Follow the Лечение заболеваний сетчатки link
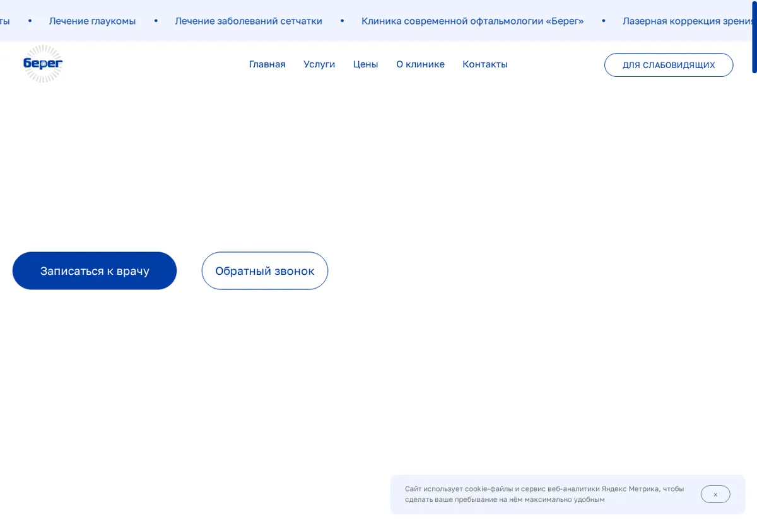757x532 pixels. pyautogui.click(x=249, y=21)
